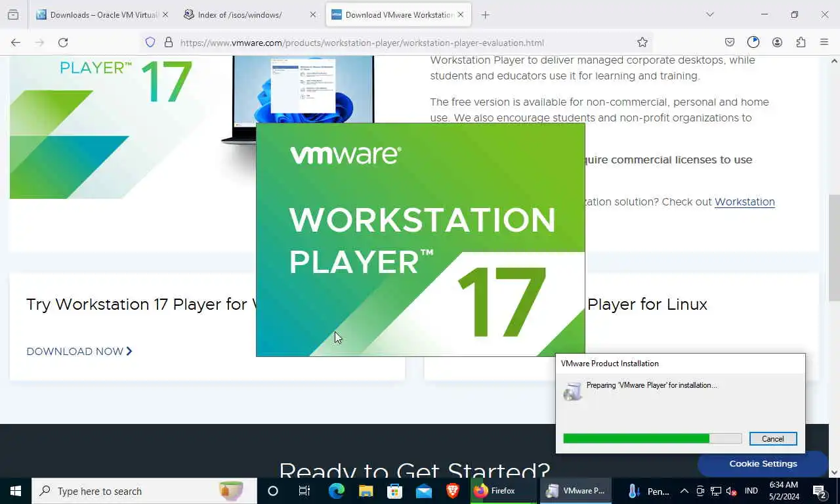
Task: Switch to Downloads Oracle VM VirtualBox tab
Action: pos(103,14)
